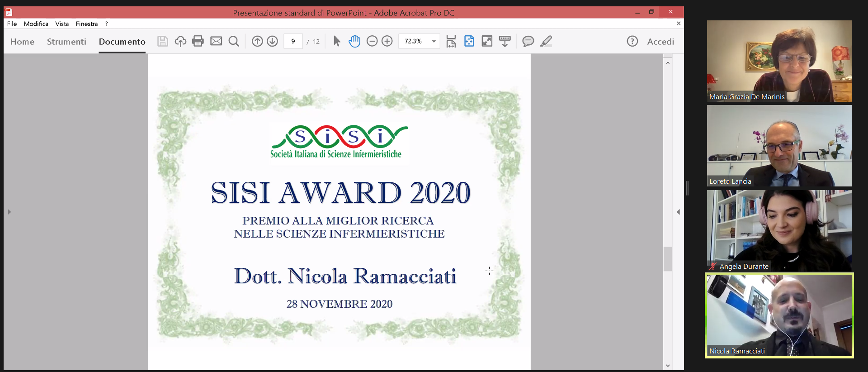The width and height of the screenshot is (868, 372).
Task: Add a comment with speech bubble icon
Action: point(528,41)
